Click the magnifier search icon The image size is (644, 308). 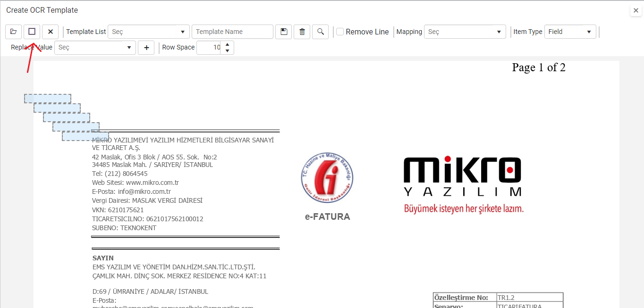[321, 32]
